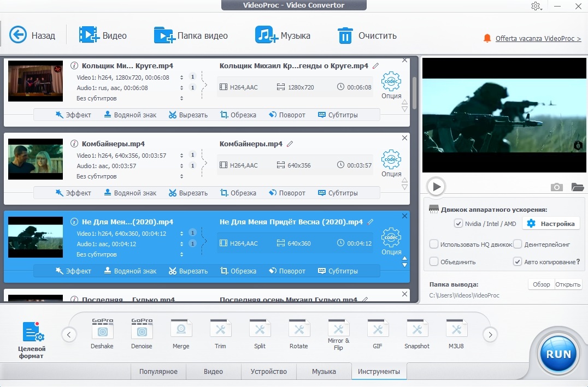Select the Комбайнеры.mp4 thumbnail
The width and height of the screenshot is (588, 387).
tap(36, 159)
